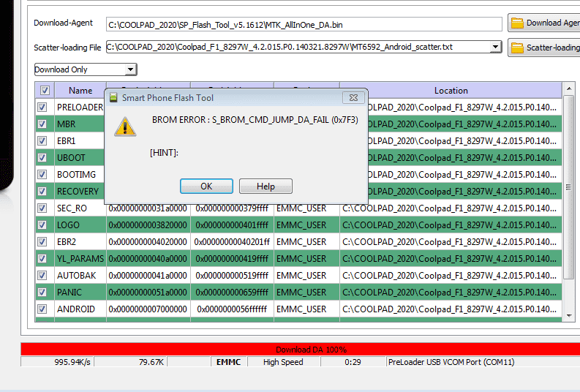The width and height of the screenshot is (580, 392).
Task: Uncheck the UBOOT partition checkbox
Action: coord(42,157)
